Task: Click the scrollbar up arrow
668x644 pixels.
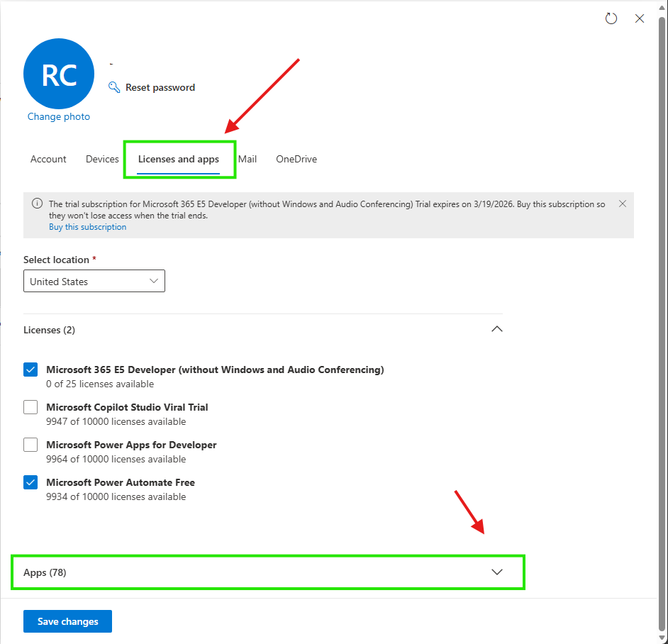Action: point(662,8)
